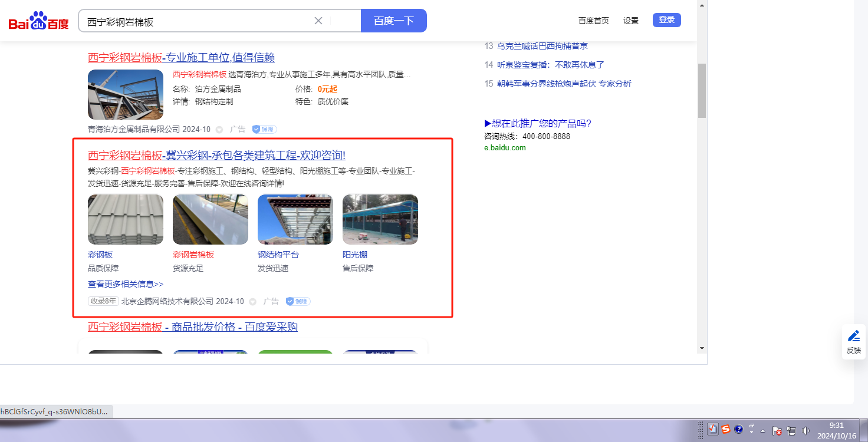The width and height of the screenshot is (868, 442).
Task: Click 查看更多相关信息>> link
Action: point(126,284)
